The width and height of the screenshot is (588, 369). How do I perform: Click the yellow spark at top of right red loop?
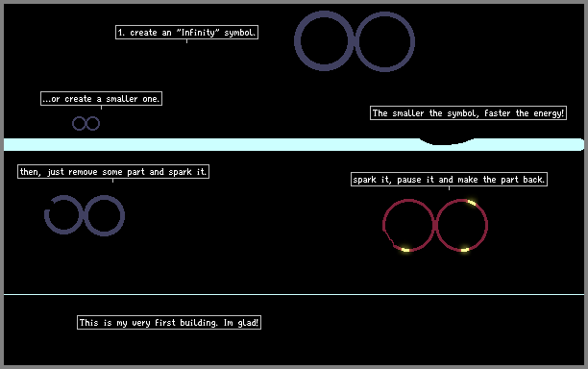click(x=472, y=203)
